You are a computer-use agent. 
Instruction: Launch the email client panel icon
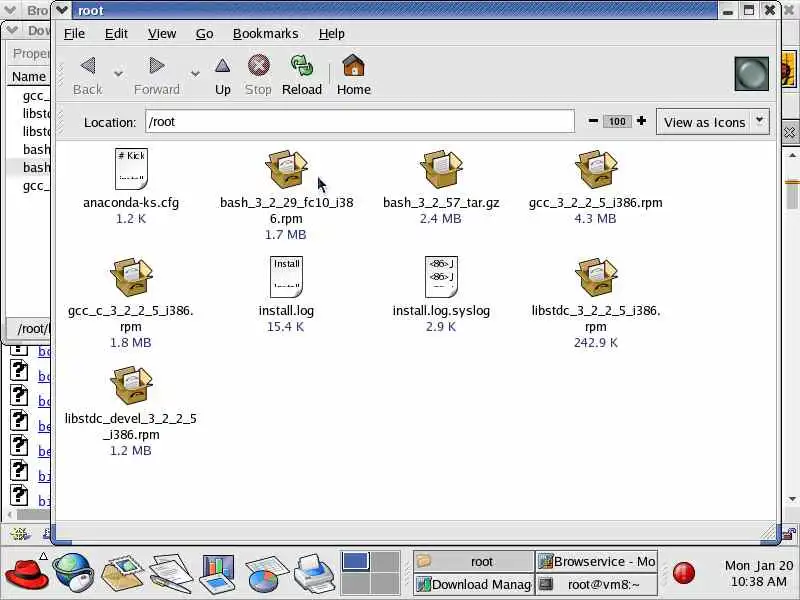(x=122, y=573)
